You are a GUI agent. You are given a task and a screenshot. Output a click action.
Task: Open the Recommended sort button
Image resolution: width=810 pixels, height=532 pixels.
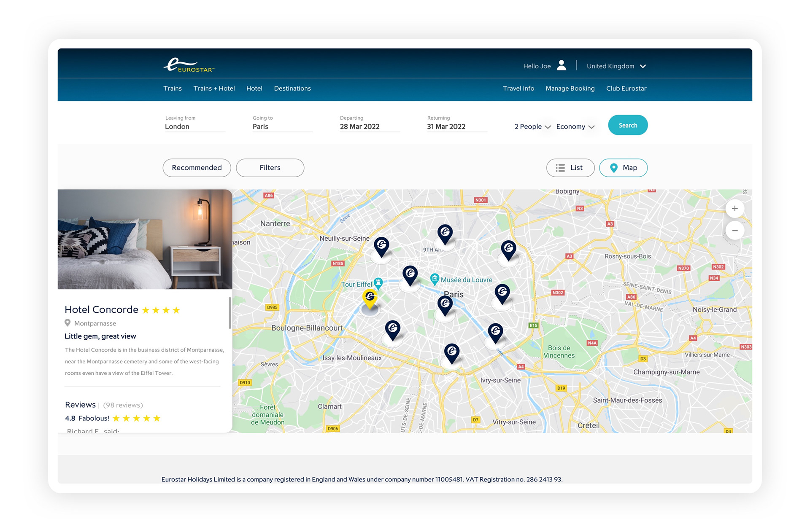tap(197, 168)
